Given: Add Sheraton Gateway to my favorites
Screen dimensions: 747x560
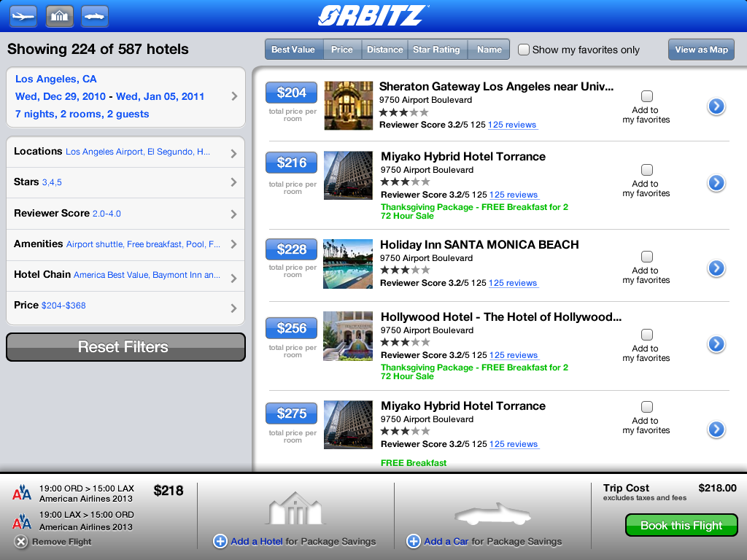Looking at the screenshot, I should point(647,96).
